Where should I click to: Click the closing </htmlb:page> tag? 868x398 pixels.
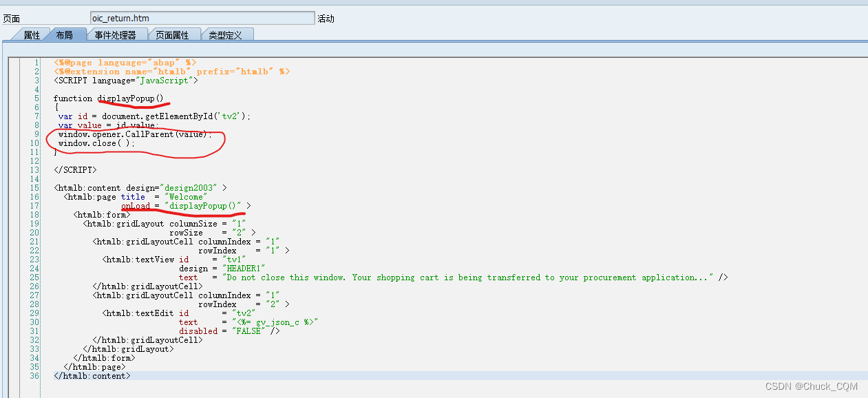94,366
